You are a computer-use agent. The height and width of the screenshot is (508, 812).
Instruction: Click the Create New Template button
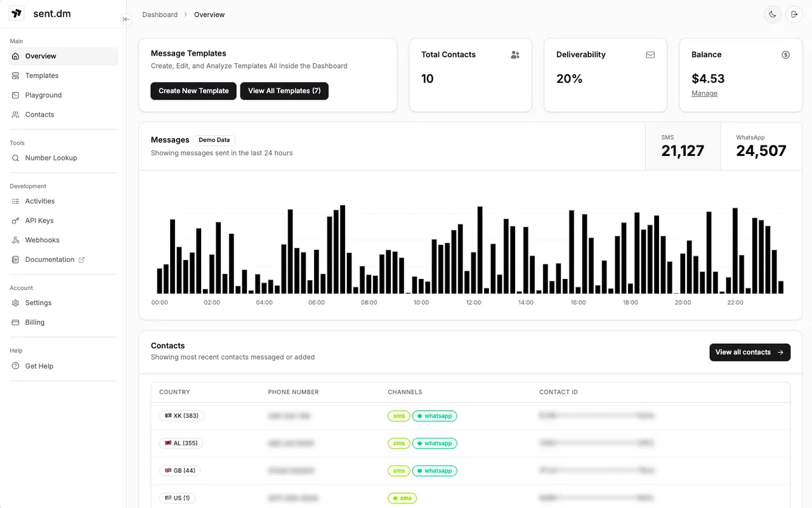click(193, 91)
